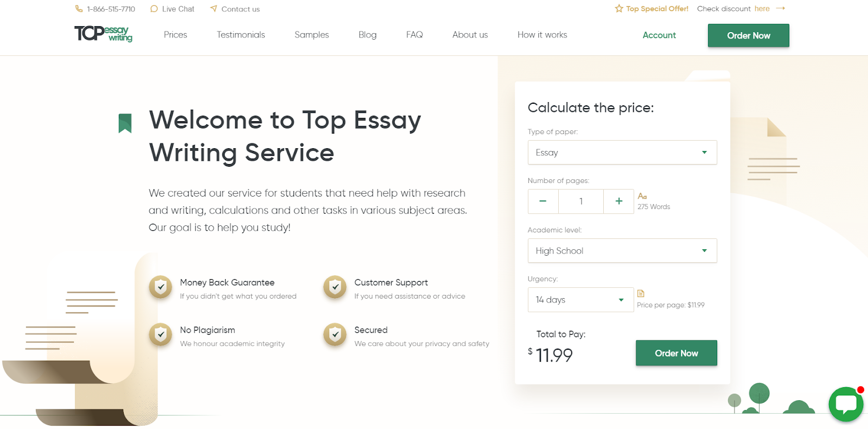Open the Academic level High School dropdown

point(622,251)
